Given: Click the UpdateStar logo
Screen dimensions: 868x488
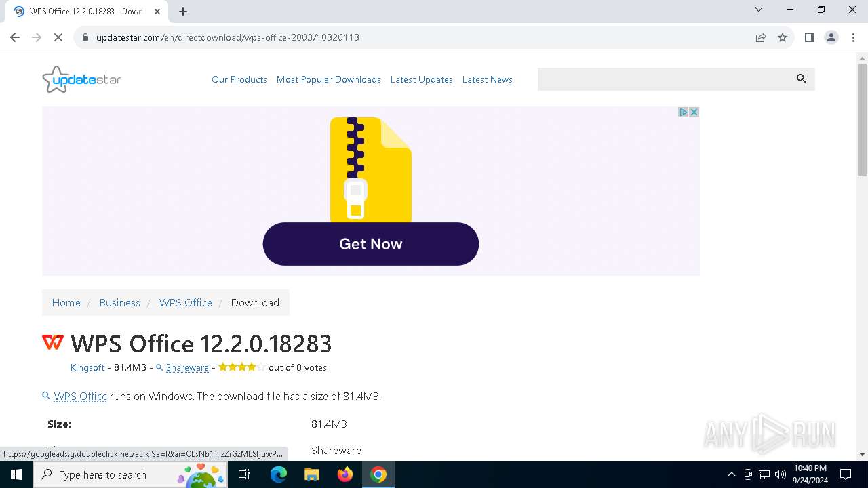Looking at the screenshot, I should 81,79.
